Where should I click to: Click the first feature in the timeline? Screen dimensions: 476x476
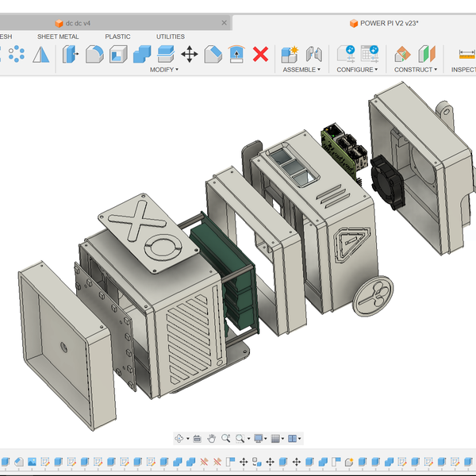pos(6,461)
